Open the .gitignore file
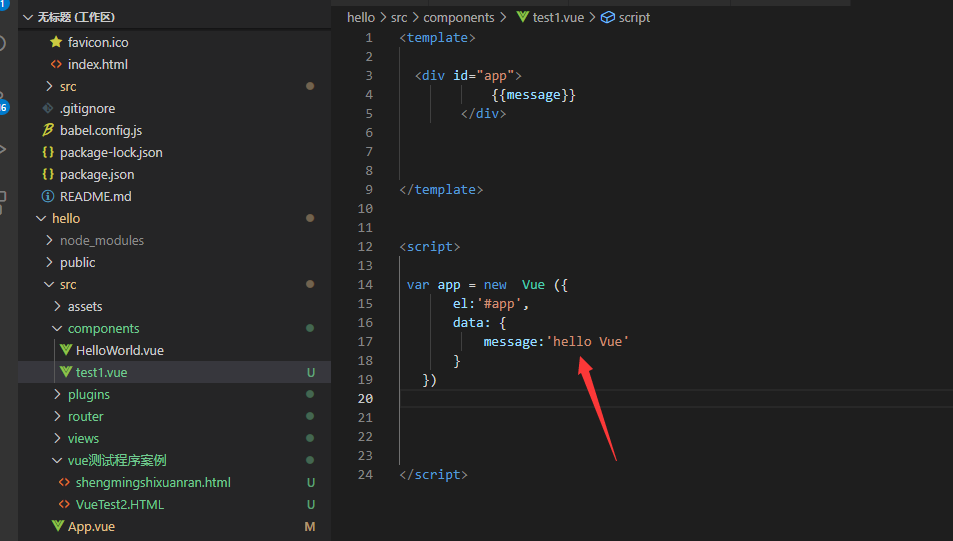The width and height of the screenshot is (953, 541). [x=88, y=109]
